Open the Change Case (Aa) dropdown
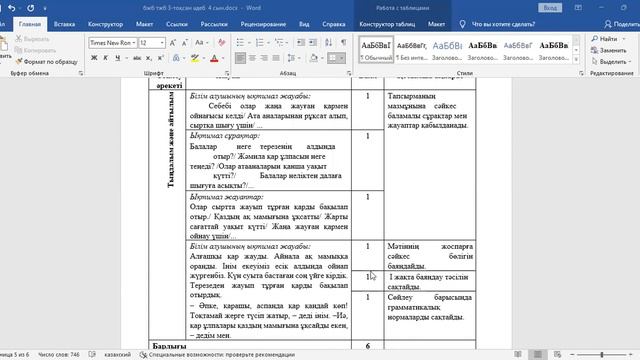This screenshot has width=640, height=360. (x=202, y=43)
